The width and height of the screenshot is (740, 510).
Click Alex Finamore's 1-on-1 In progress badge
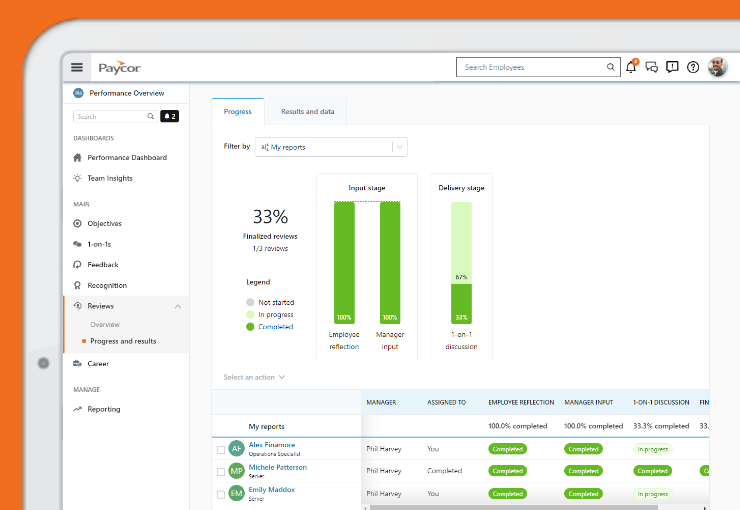click(x=653, y=449)
